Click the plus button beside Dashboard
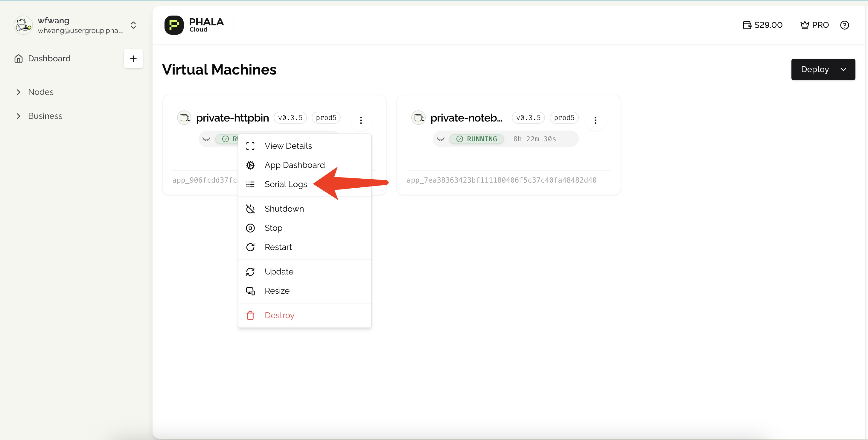 click(133, 59)
